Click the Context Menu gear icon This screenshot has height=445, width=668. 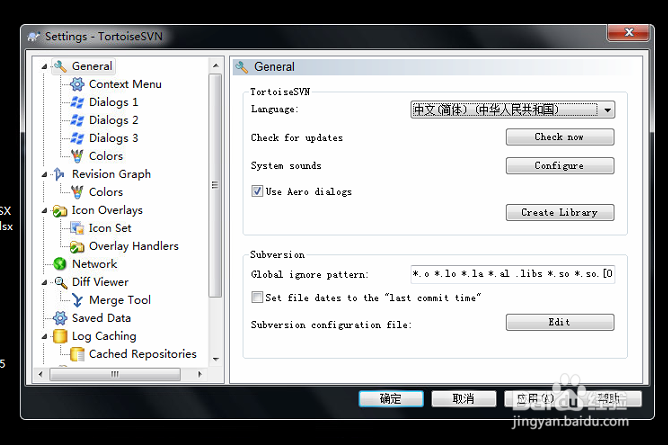point(77,84)
